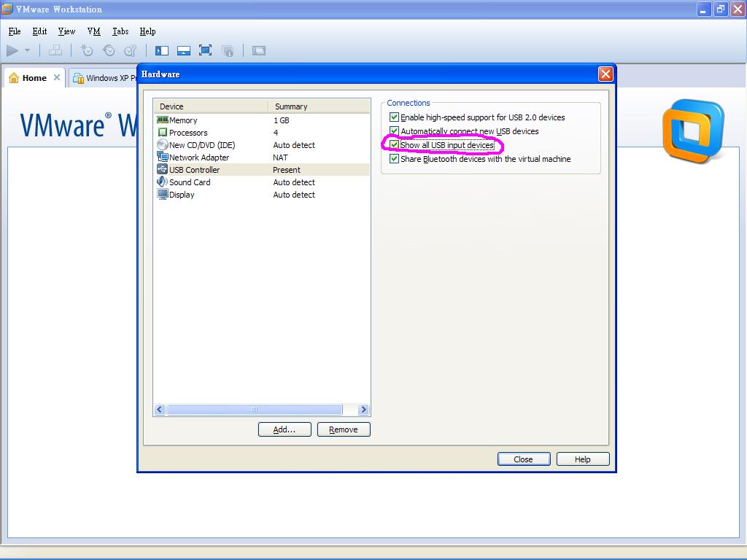Take a snapshot using the toolbar icon
Viewport: 747px width, 560px height.
click(x=87, y=50)
